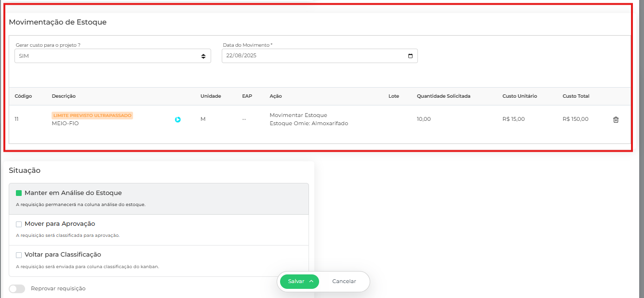Select 'Manter em Análise do Estoque' checkbox
Image resolution: width=644 pixels, height=298 pixels.
point(19,193)
